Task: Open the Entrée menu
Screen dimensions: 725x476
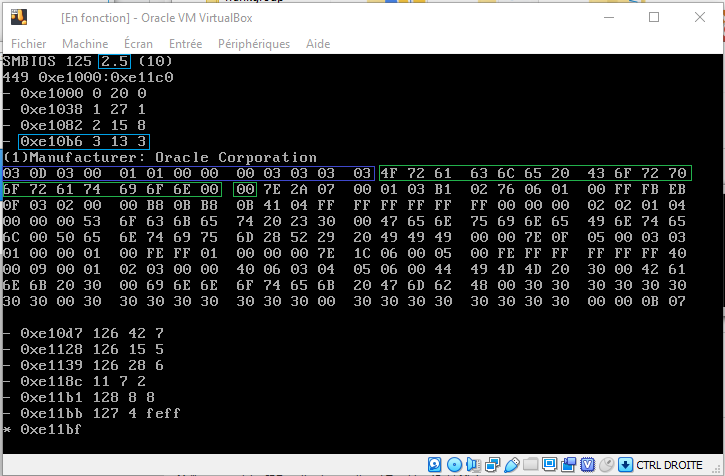Action: [x=185, y=44]
